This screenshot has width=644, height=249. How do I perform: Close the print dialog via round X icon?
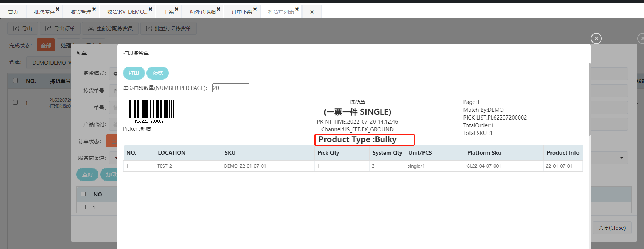pos(596,38)
